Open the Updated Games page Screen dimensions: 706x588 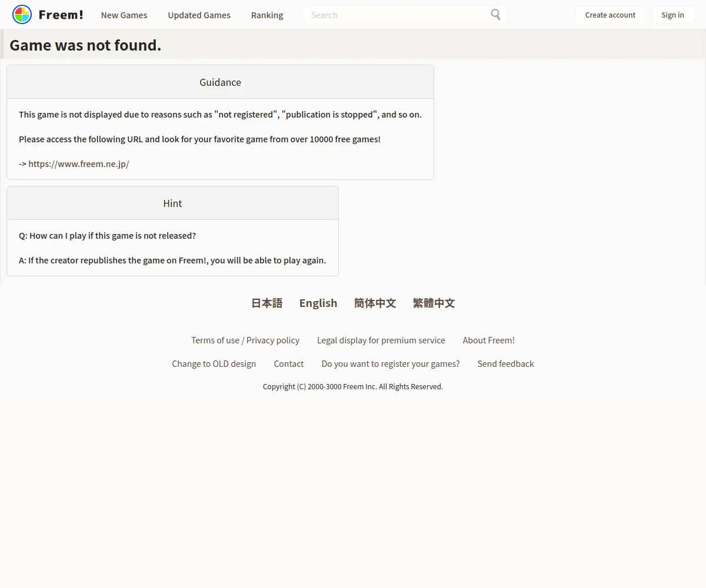tap(199, 15)
